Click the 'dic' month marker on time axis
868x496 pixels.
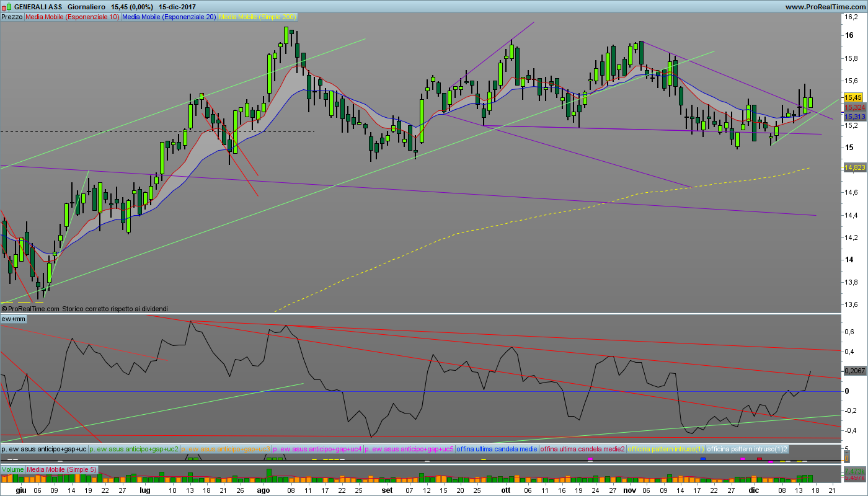753,490
